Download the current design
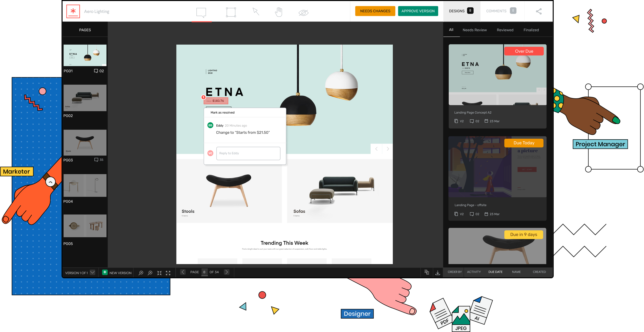 coord(438,272)
